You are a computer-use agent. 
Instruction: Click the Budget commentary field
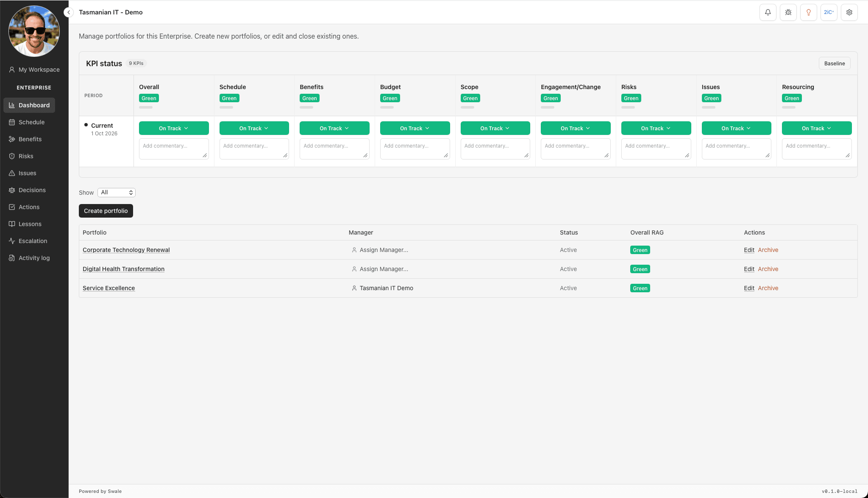415,149
